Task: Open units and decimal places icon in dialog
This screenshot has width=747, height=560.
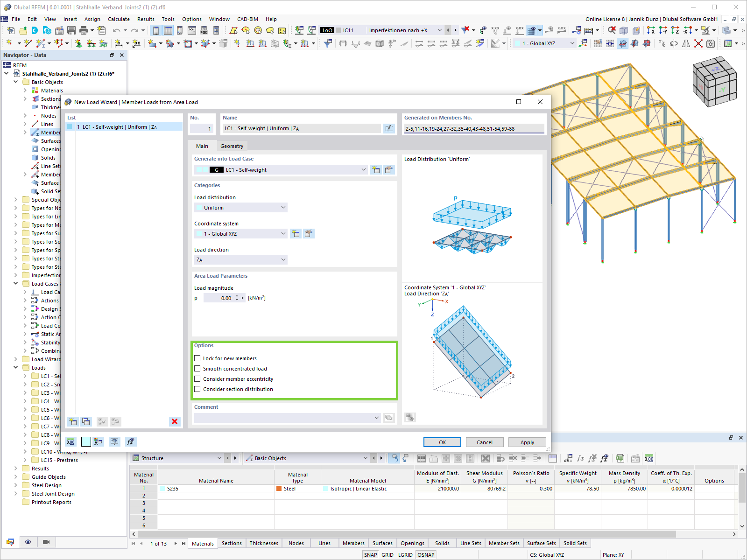Action: pos(70,441)
